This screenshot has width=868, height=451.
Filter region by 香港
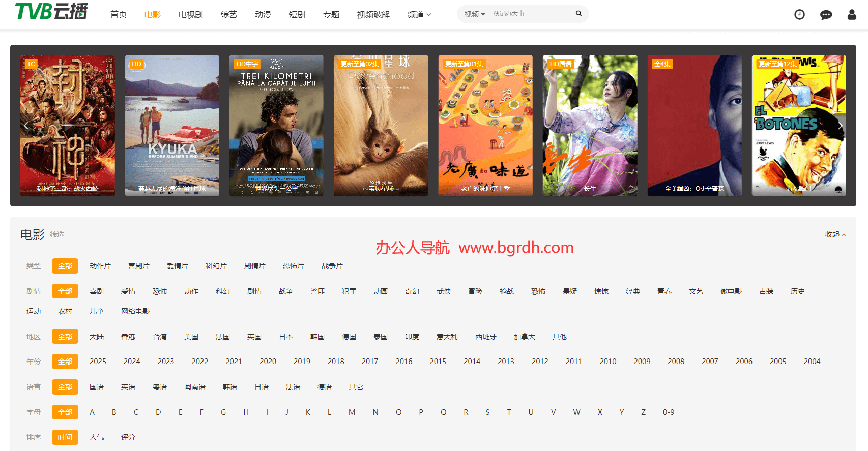point(128,337)
